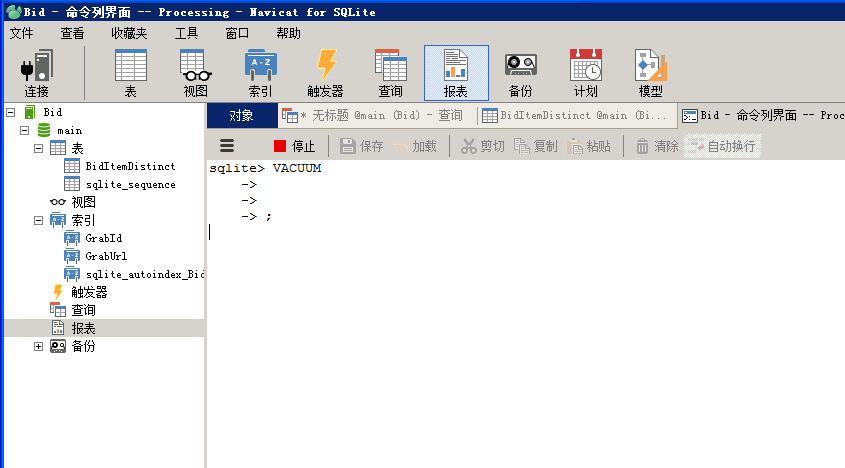
Task: Open the hamburger menu in console toolbar
Action: 227,146
